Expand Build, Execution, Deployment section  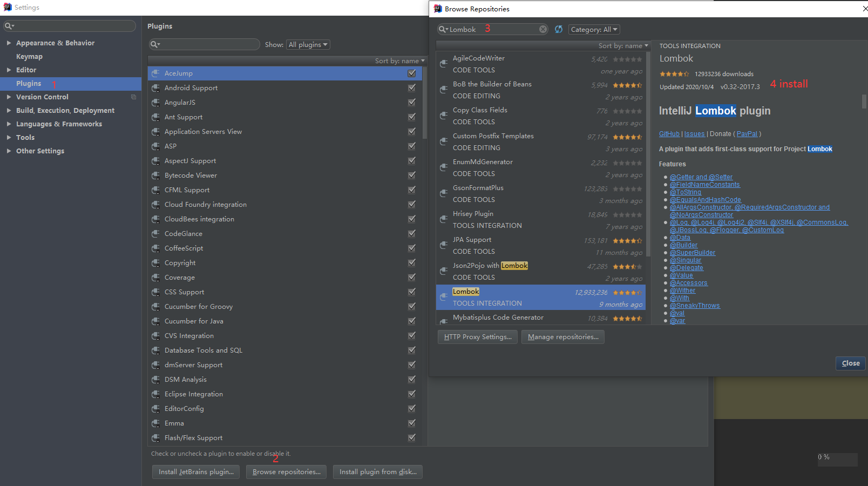click(x=9, y=110)
